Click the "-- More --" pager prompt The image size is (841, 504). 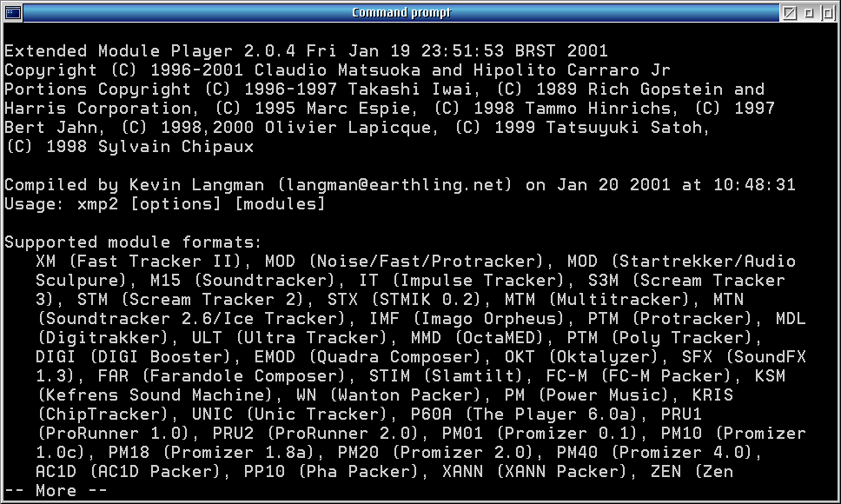(56, 491)
